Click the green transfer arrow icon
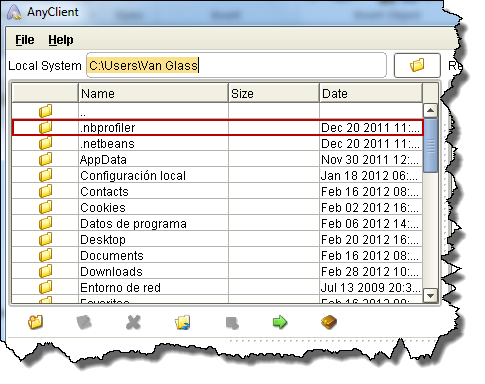The width and height of the screenshot is (485, 384). pyautogui.click(x=280, y=322)
